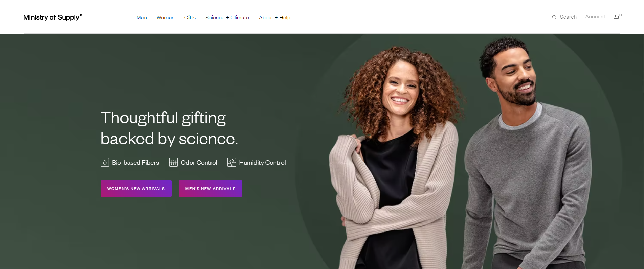The height and width of the screenshot is (269, 644).
Task: Expand the About + Help menu
Action: click(x=274, y=18)
